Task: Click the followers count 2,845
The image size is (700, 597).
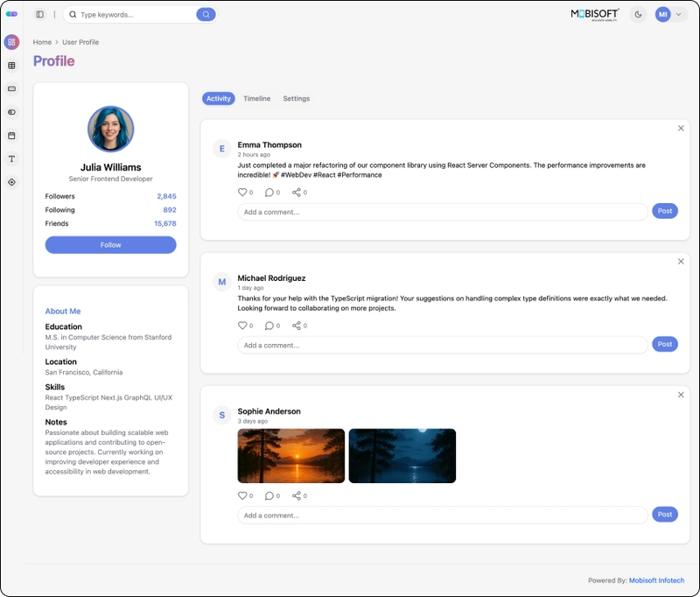Action: coord(166,196)
